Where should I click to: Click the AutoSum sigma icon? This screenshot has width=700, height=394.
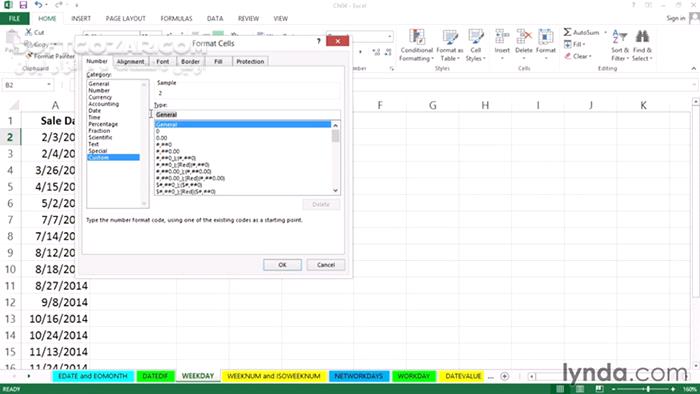click(567, 32)
